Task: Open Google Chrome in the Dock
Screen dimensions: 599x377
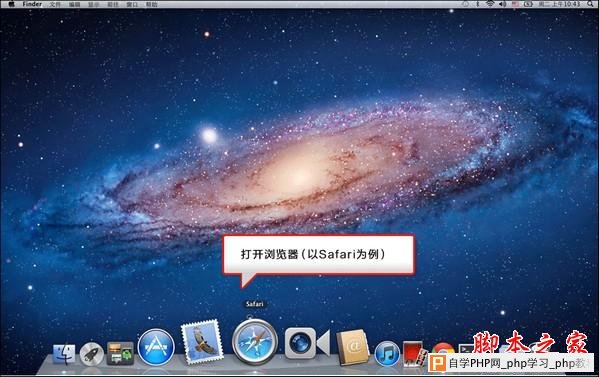Action: (x=442, y=348)
